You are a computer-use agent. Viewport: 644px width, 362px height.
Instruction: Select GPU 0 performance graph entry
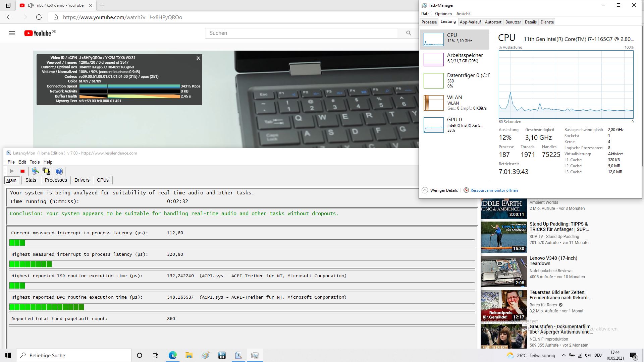[454, 125]
